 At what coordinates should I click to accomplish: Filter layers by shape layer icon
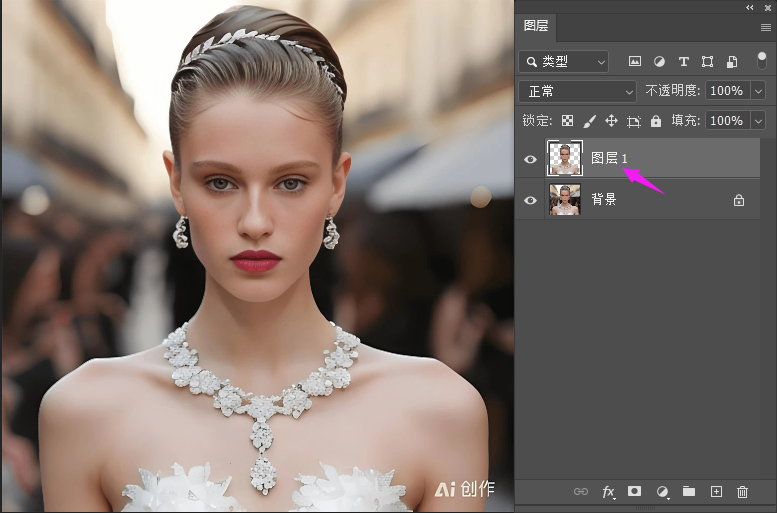[x=708, y=61]
